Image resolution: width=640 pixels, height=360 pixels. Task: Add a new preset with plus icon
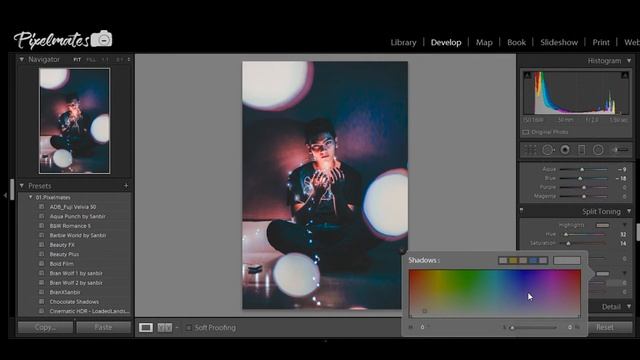pyautogui.click(x=126, y=186)
